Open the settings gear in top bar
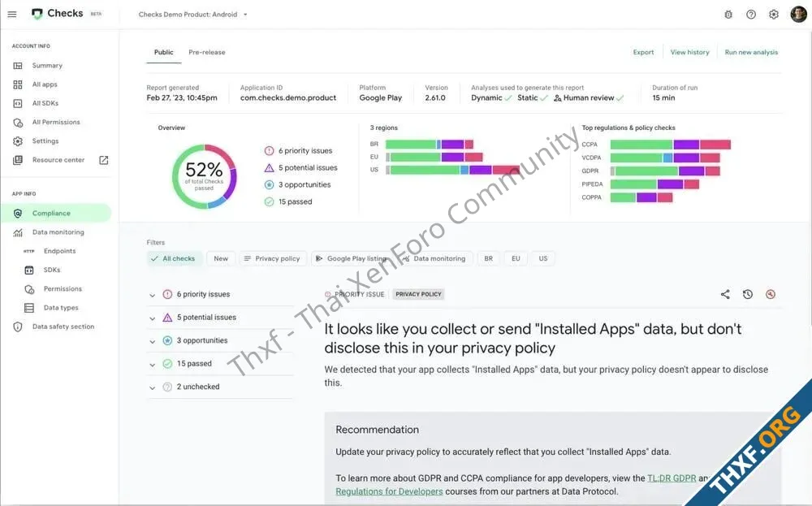Screen dimensions: 812x506 (774, 15)
